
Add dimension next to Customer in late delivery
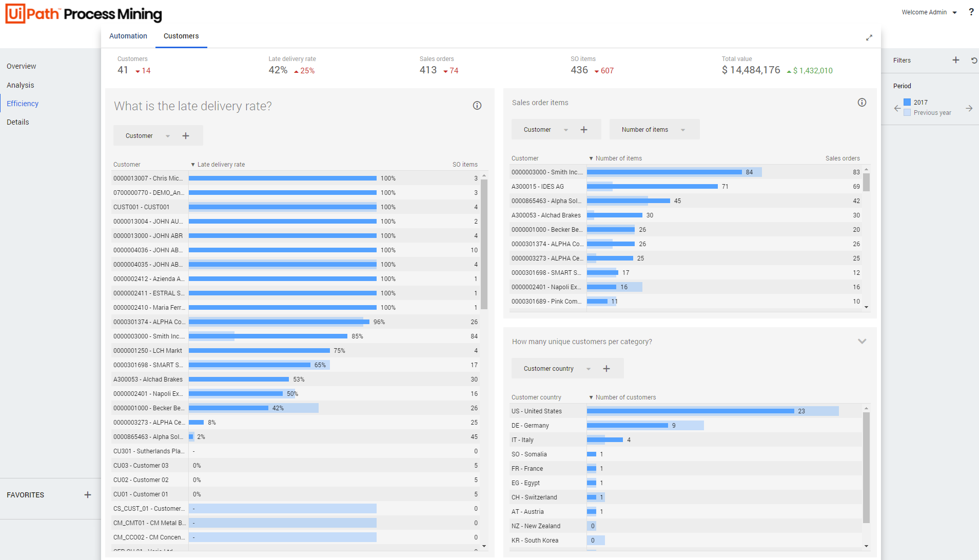tap(186, 136)
